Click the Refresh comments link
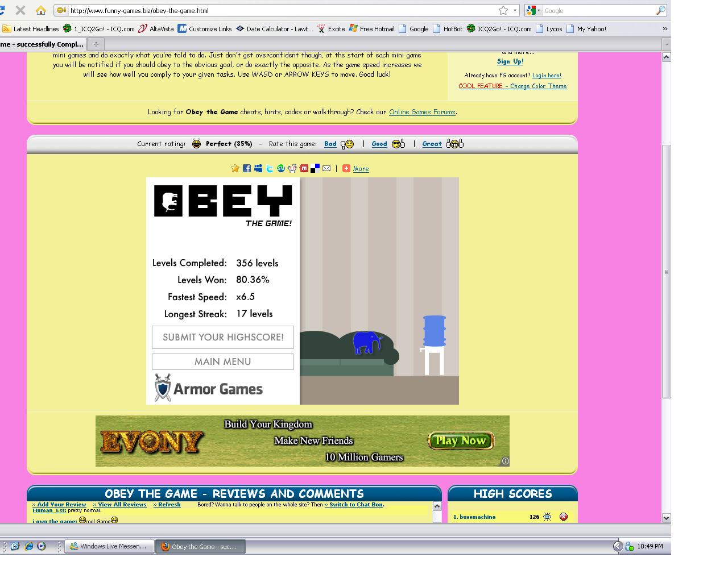The width and height of the screenshot is (728, 582). (x=167, y=504)
